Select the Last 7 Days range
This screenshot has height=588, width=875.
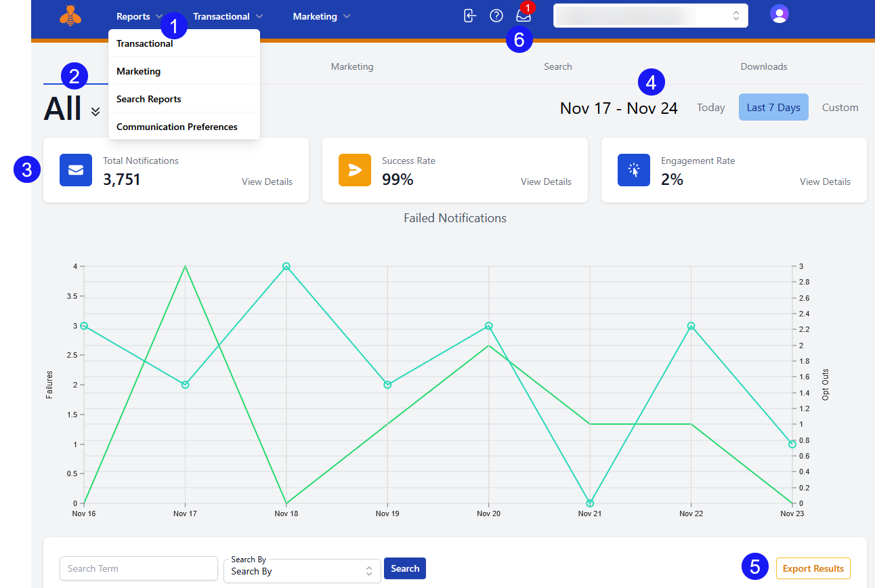773,108
